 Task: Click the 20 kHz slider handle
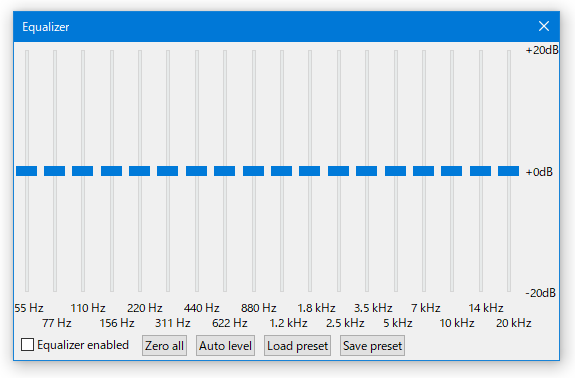pos(509,171)
